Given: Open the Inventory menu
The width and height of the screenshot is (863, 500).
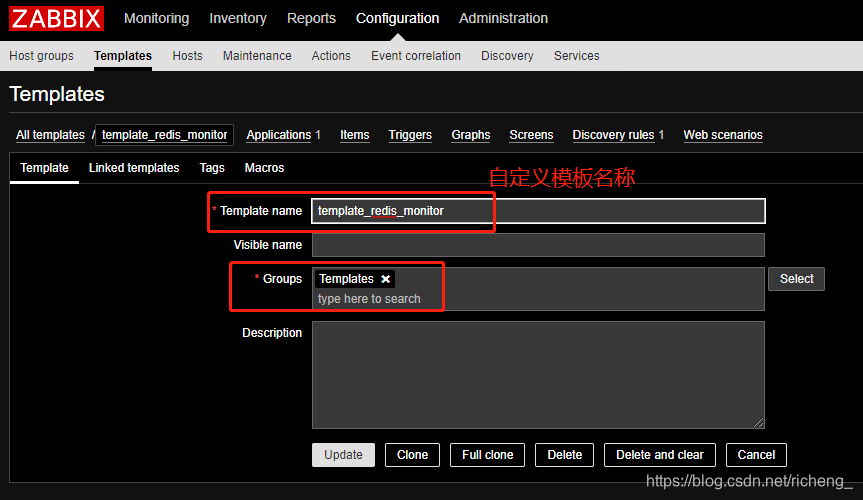Looking at the screenshot, I should [x=238, y=18].
